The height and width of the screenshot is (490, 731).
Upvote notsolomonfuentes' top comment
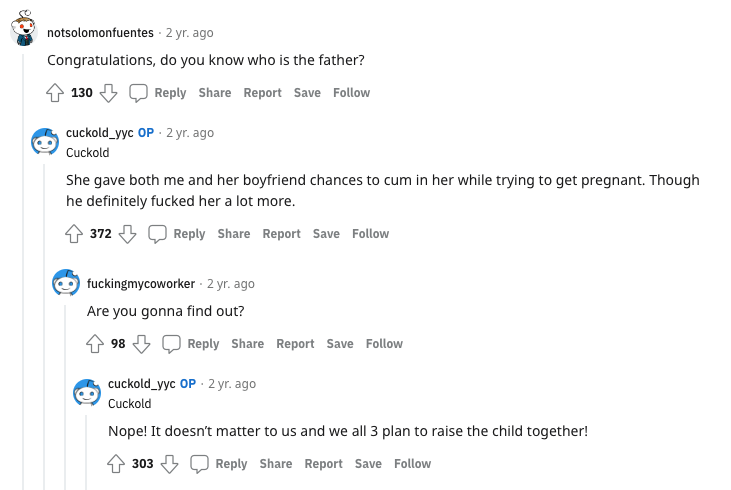[x=56, y=93]
